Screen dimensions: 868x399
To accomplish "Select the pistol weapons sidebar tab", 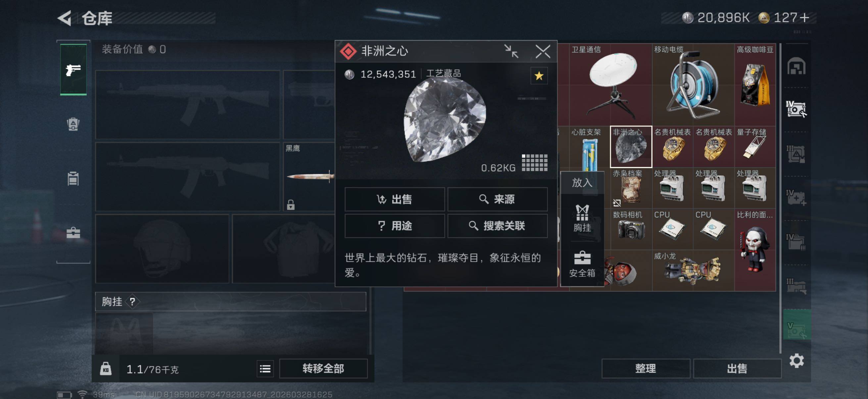I will tap(73, 70).
